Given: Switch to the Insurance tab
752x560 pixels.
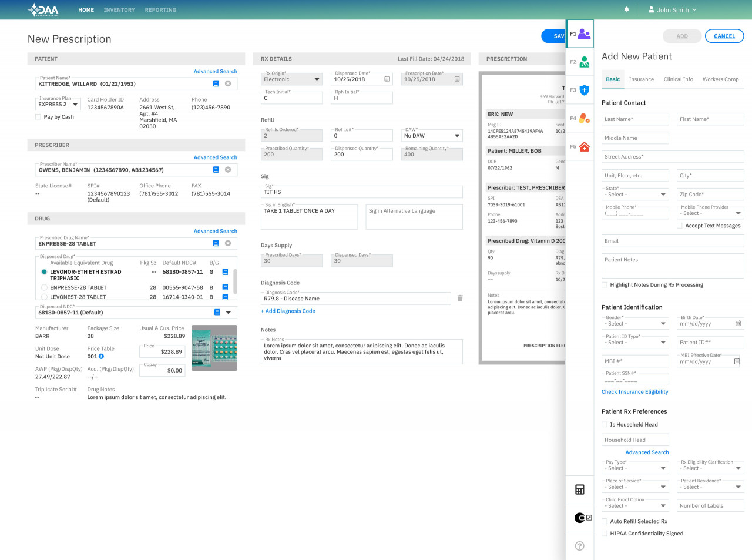Looking at the screenshot, I should coord(642,79).
